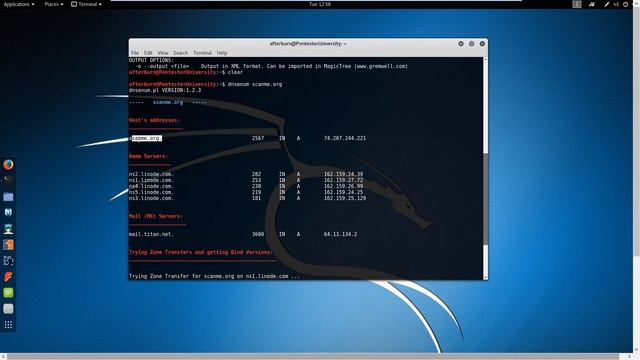Click the TTL value 2567
The width and height of the screenshot is (640, 360).
pyautogui.click(x=258, y=138)
